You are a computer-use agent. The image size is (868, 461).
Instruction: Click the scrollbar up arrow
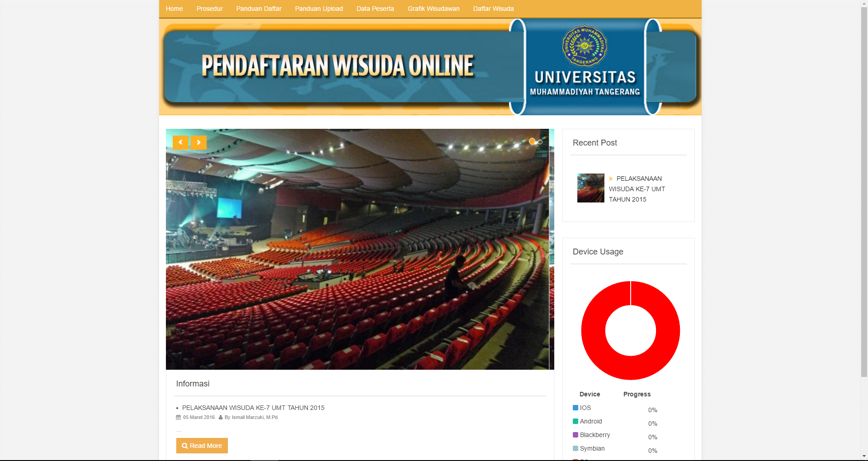tap(864, 4)
